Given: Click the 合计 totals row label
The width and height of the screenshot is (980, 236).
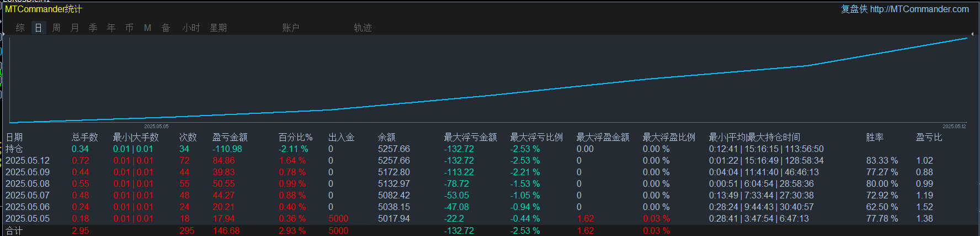Looking at the screenshot, I should click(x=14, y=230).
